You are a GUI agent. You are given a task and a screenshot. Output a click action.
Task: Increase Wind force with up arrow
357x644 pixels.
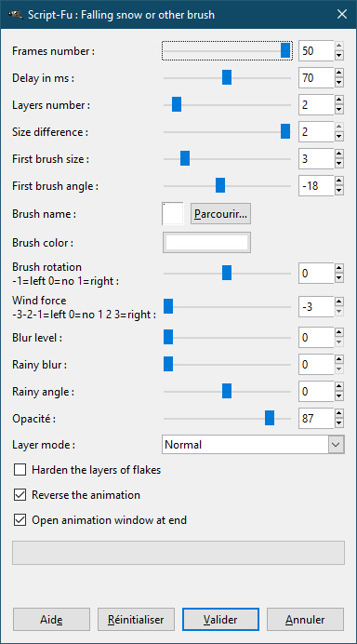pyautogui.click(x=339, y=302)
